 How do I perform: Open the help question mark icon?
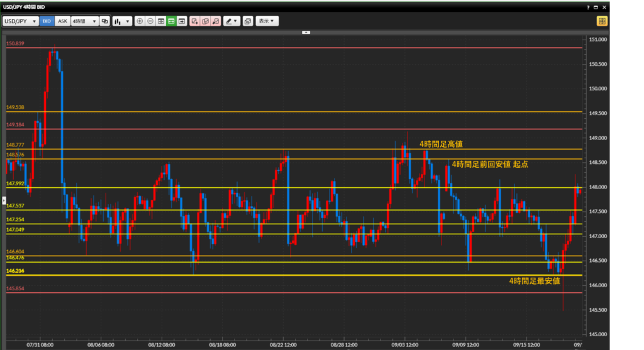[x=589, y=6]
